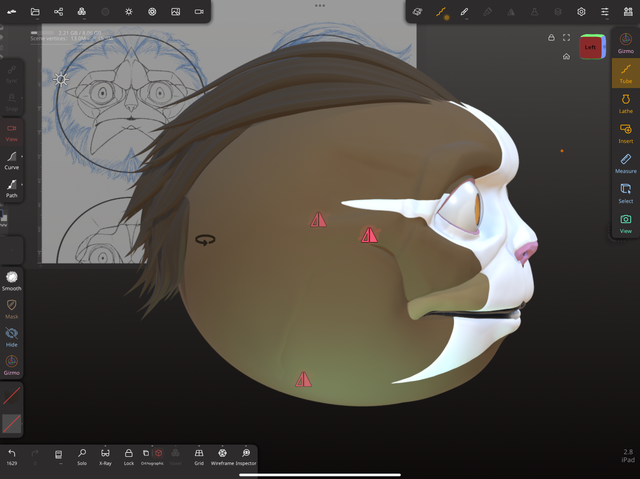Click the light sun gizmo in viewport
640x479 pixels.
pyautogui.click(x=61, y=79)
